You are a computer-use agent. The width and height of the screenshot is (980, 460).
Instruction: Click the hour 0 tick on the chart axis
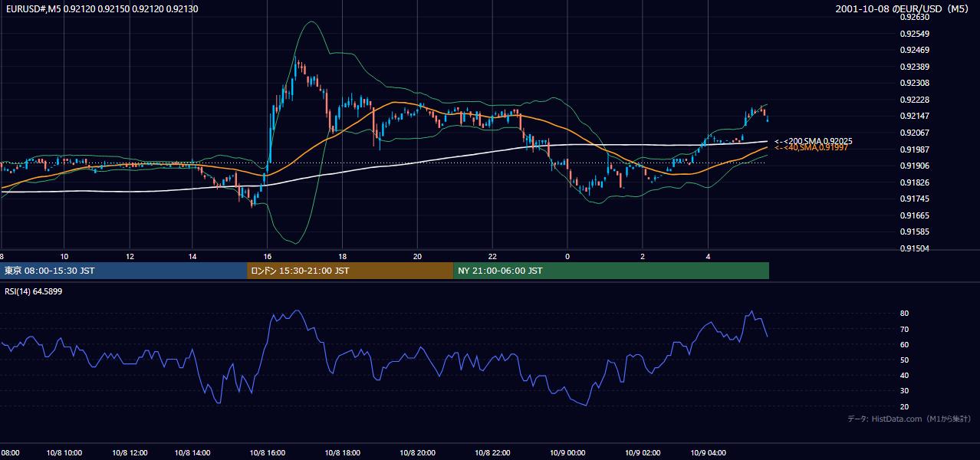point(567,256)
